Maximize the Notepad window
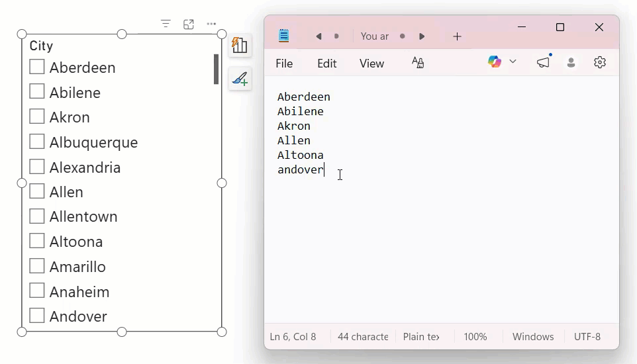637x364 pixels. coord(560,27)
